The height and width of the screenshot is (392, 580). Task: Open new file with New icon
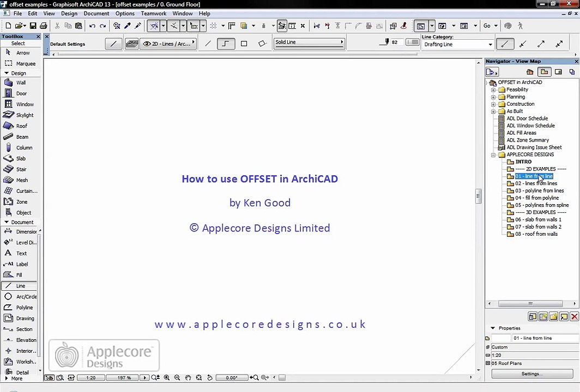click(x=8, y=26)
